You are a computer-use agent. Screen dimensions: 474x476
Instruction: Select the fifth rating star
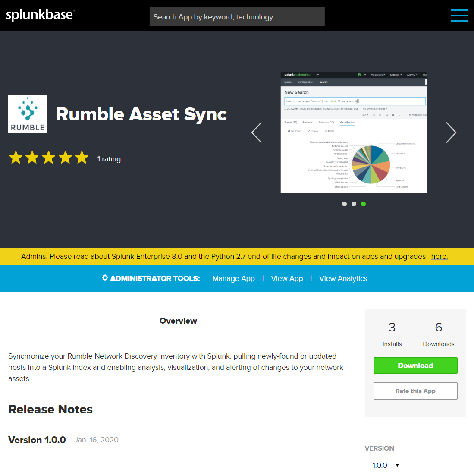coord(82,157)
